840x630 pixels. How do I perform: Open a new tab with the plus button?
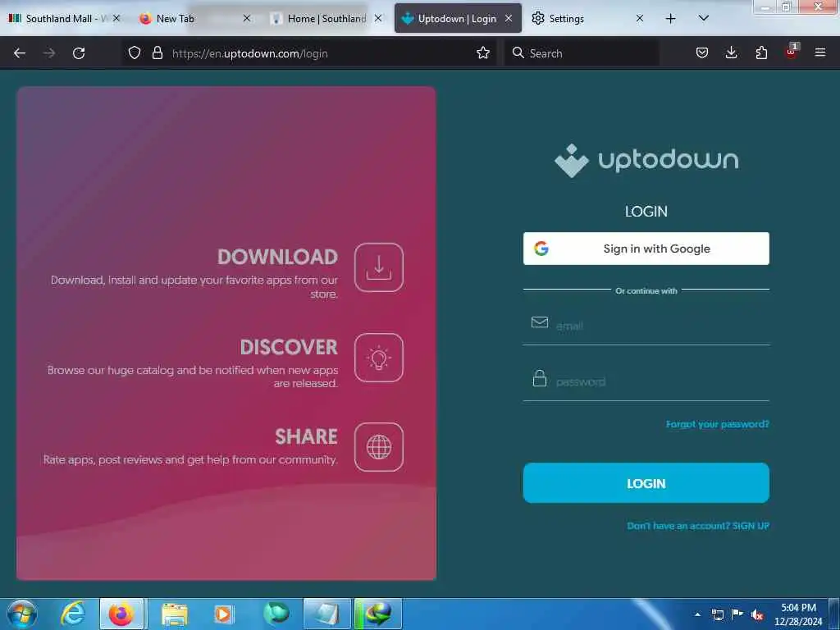670,19
